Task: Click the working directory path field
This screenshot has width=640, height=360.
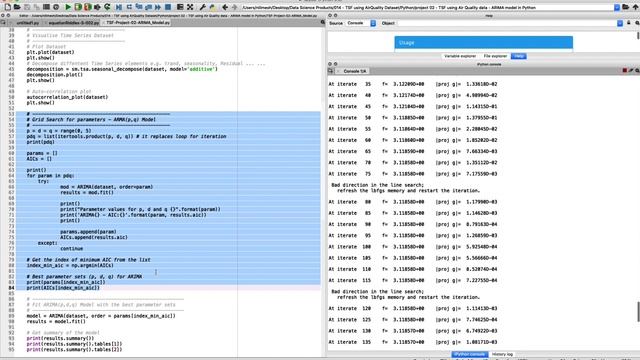Action: [x=427, y=7]
